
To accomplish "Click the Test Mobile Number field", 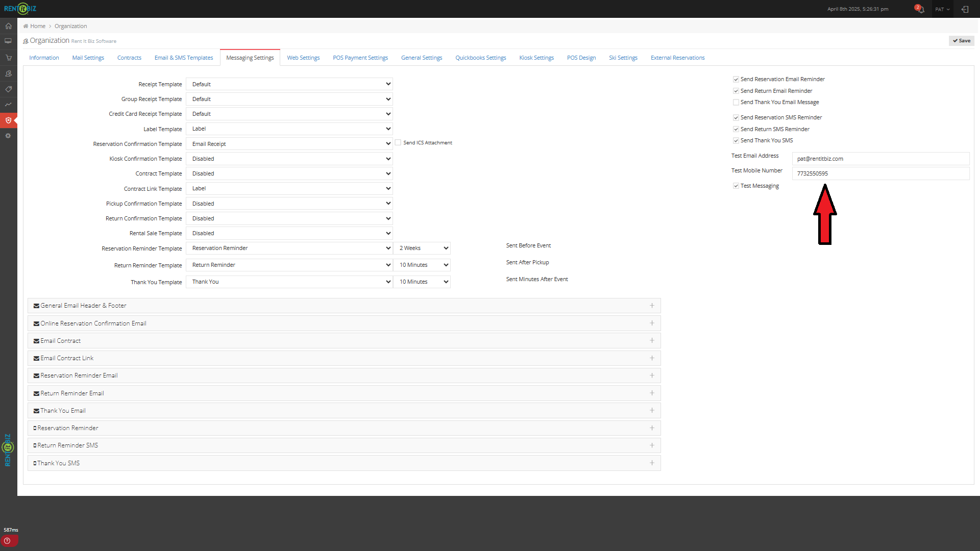I will pos(880,174).
